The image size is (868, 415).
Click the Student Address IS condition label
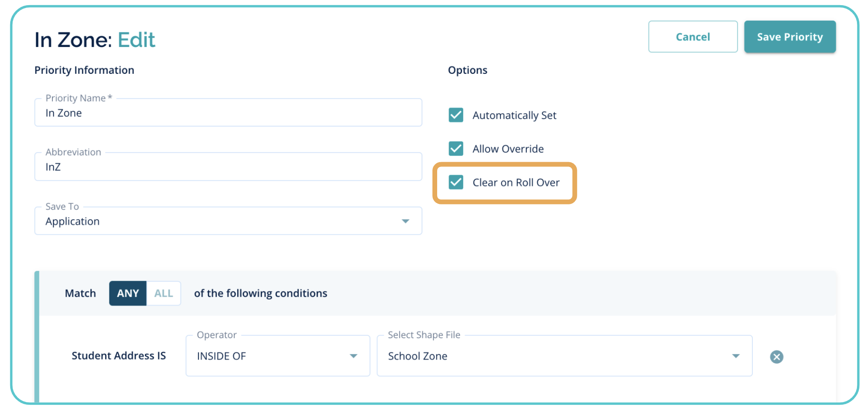pos(118,356)
